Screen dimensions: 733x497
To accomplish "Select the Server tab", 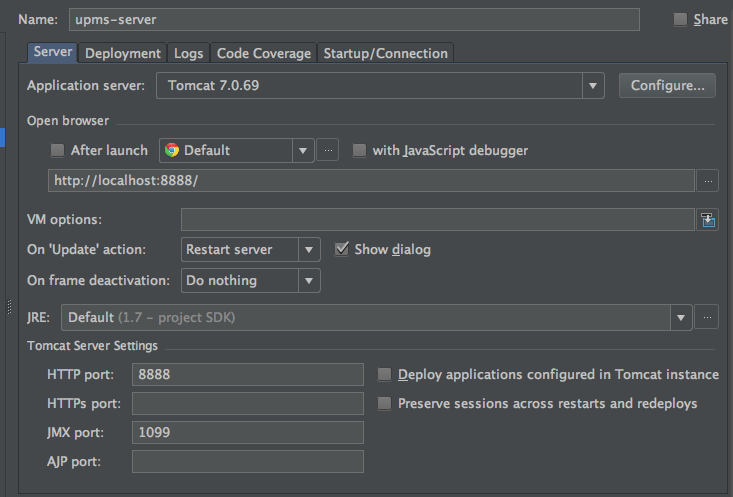I will (52, 51).
